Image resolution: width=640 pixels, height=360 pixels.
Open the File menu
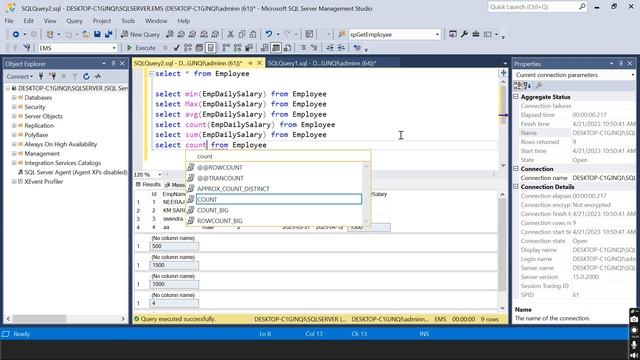click(9, 21)
